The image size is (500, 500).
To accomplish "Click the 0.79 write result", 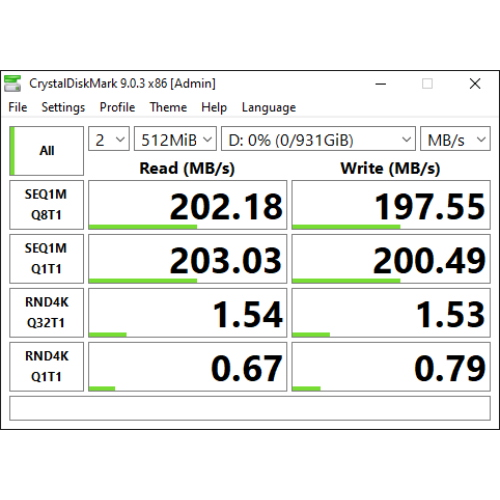I will click(391, 367).
